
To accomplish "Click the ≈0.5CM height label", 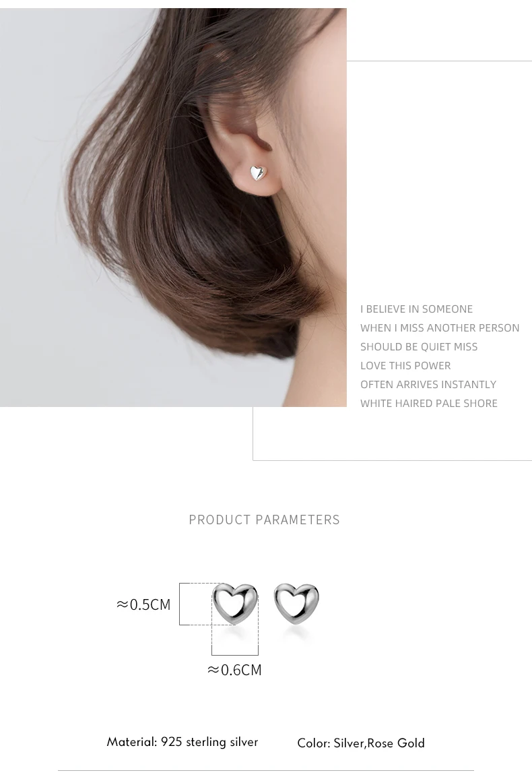I will (143, 604).
